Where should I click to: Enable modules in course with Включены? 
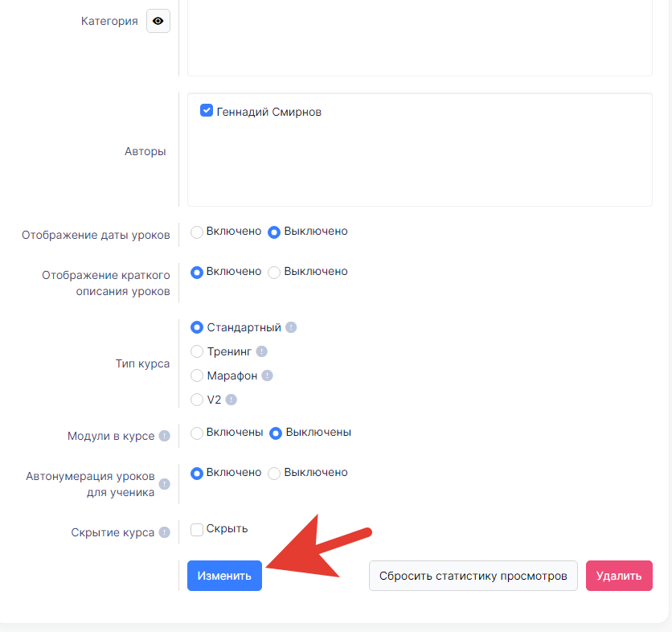click(x=197, y=433)
